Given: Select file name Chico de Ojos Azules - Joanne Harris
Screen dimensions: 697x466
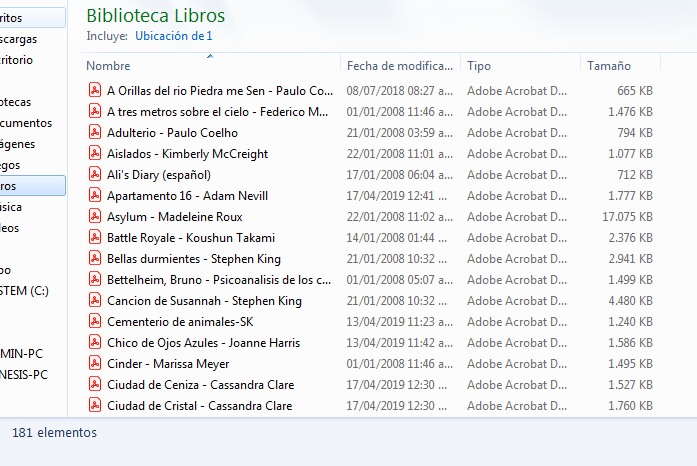Looking at the screenshot, I should [204, 343].
